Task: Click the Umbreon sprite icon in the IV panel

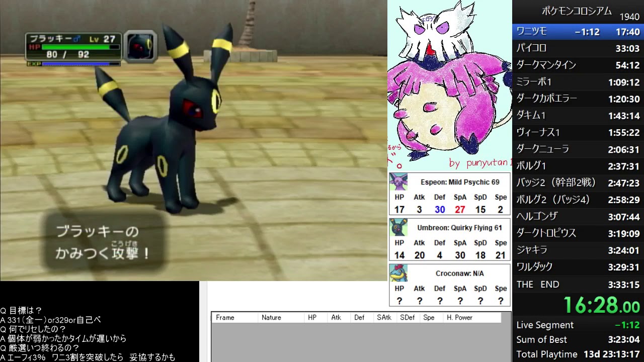Action: coord(398,227)
